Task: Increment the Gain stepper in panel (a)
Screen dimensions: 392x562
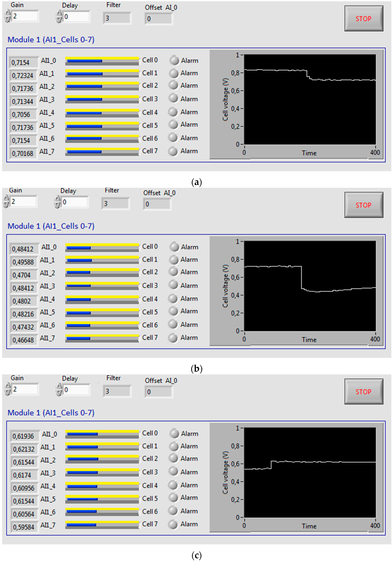Action: point(8,13)
